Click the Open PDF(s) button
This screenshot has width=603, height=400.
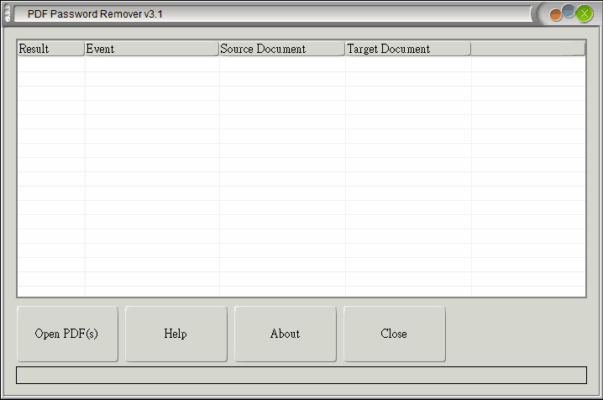coord(67,333)
